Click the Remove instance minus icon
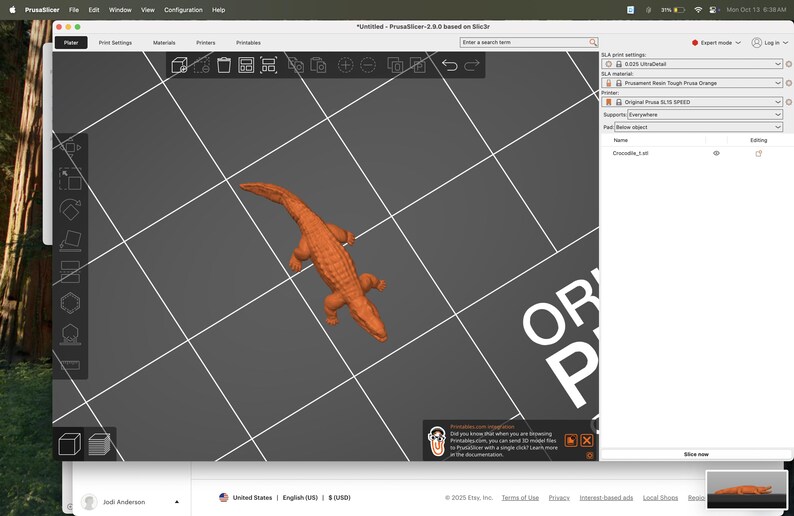Image resolution: width=794 pixels, height=516 pixels. (x=368, y=65)
